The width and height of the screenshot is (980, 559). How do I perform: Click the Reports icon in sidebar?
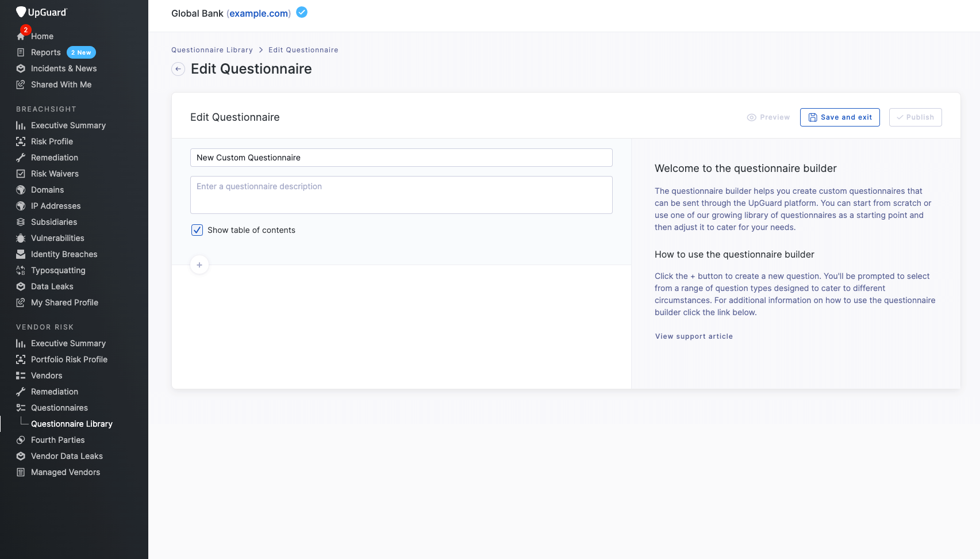click(21, 52)
